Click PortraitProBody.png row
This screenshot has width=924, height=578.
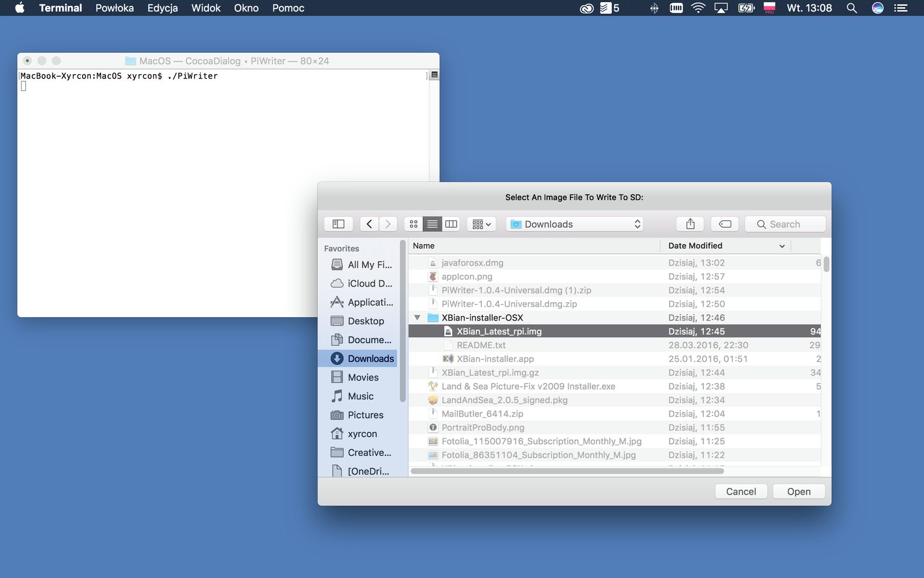click(615, 427)
